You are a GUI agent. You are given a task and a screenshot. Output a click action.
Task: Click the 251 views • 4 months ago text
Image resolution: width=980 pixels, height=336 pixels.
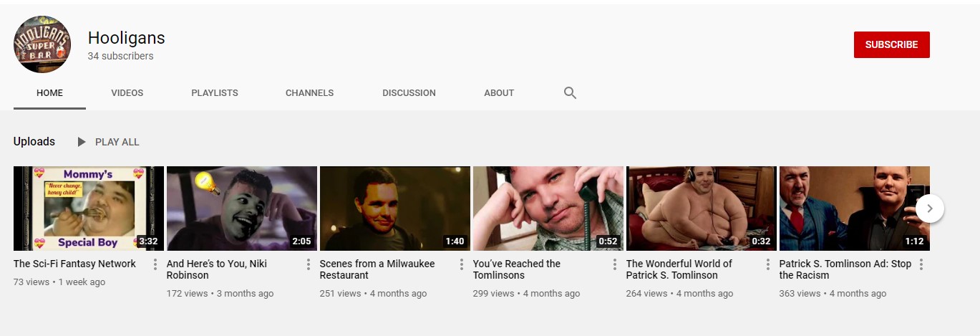click(x=374, y=294)
